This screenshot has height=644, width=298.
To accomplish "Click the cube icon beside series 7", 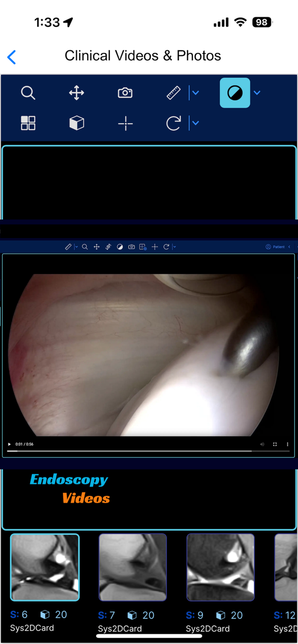I will pyautogui.click(x=132, y=616).
